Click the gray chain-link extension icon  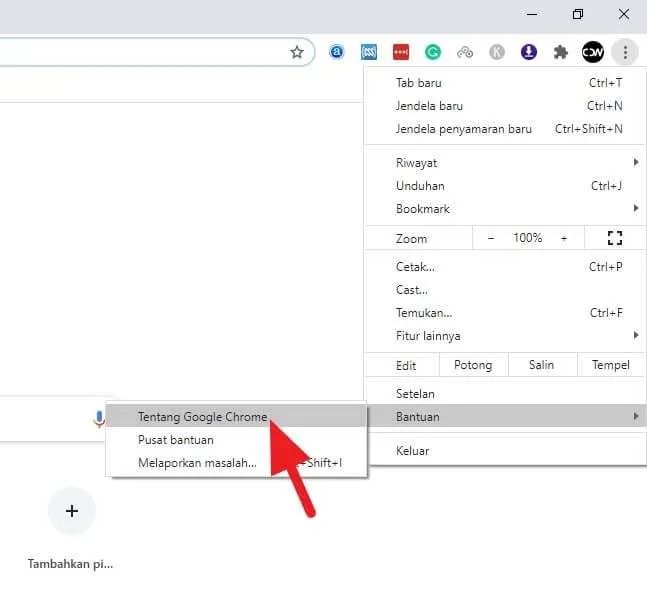point(465,52)
